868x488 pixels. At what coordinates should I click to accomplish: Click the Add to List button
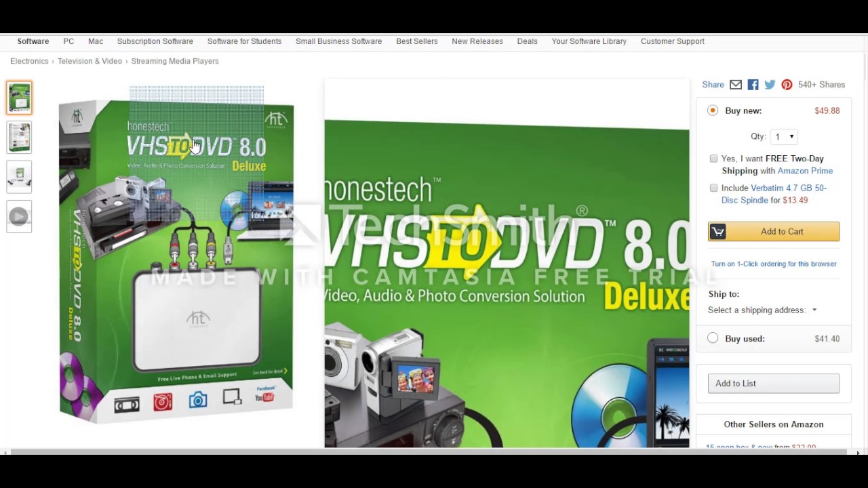pos(774,384)
